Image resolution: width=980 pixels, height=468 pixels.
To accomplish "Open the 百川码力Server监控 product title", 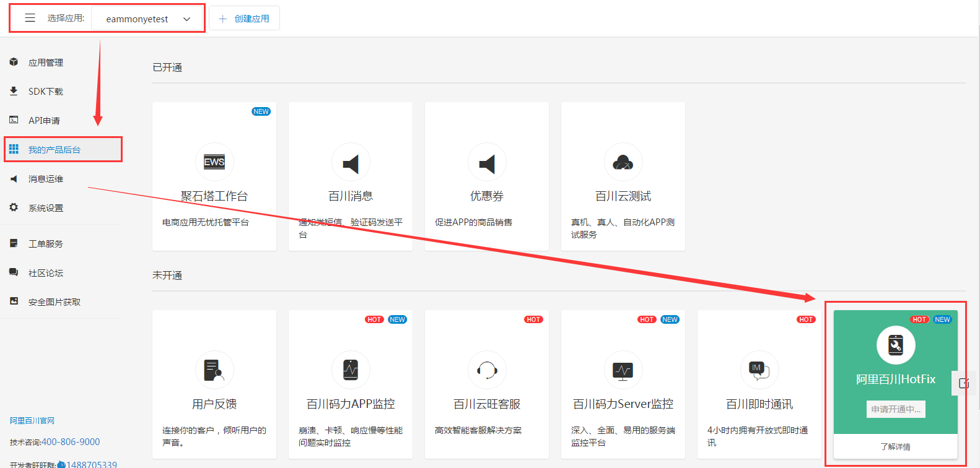I will (x=623, y=404).
